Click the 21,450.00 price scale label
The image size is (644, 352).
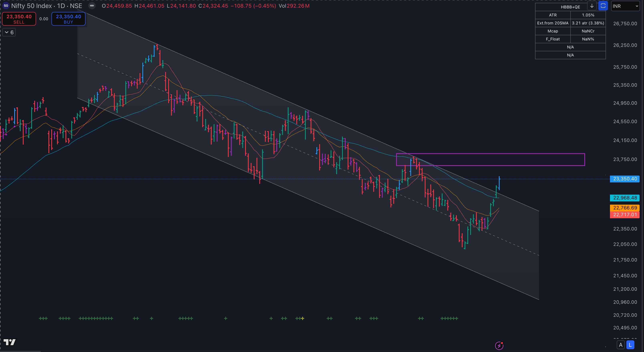click(x=625, y=276)
